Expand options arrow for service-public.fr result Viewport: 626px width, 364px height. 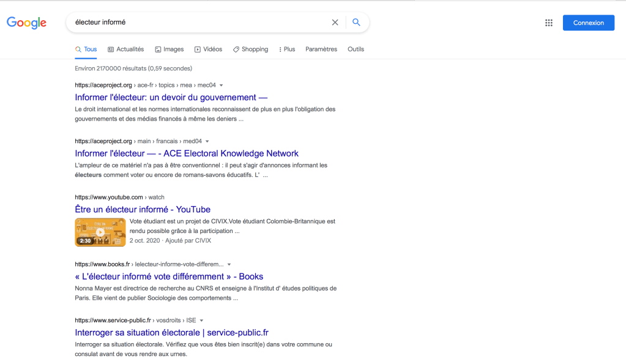click(x=201, y=321)
